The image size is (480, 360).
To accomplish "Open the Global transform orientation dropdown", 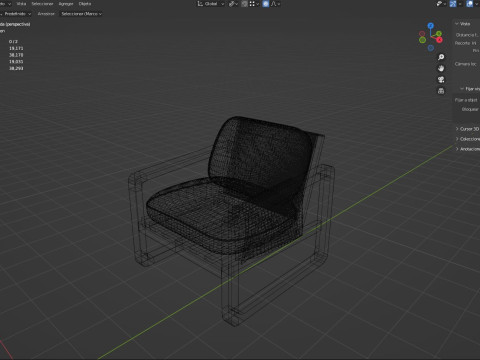I will pos(210,4).
